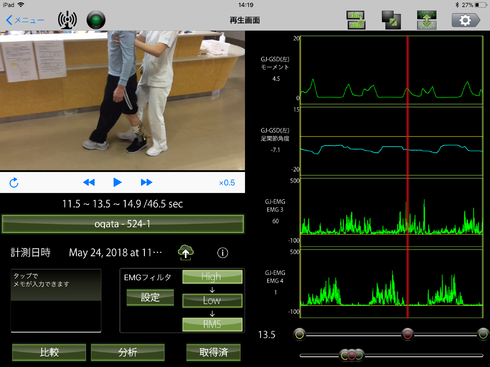Tap the measurement date May 24, 2018 text
490x367 pixels.
[115, 253]
